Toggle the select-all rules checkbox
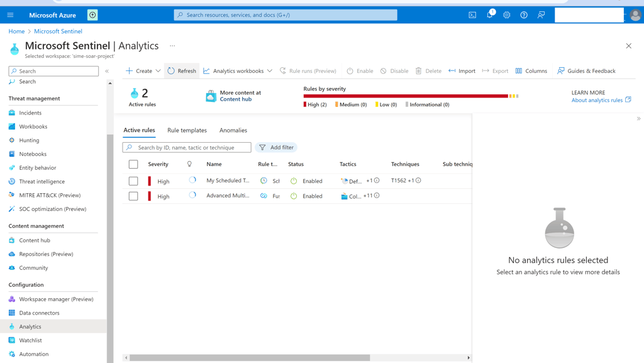The height and width of the screenshot is (363, 644). pyautogui.click(x=133, y=164)
